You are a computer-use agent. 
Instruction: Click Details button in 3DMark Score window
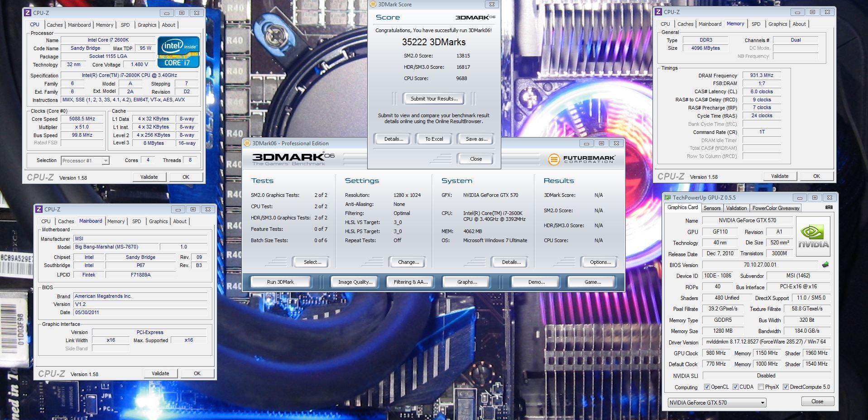tap(393, 139)
